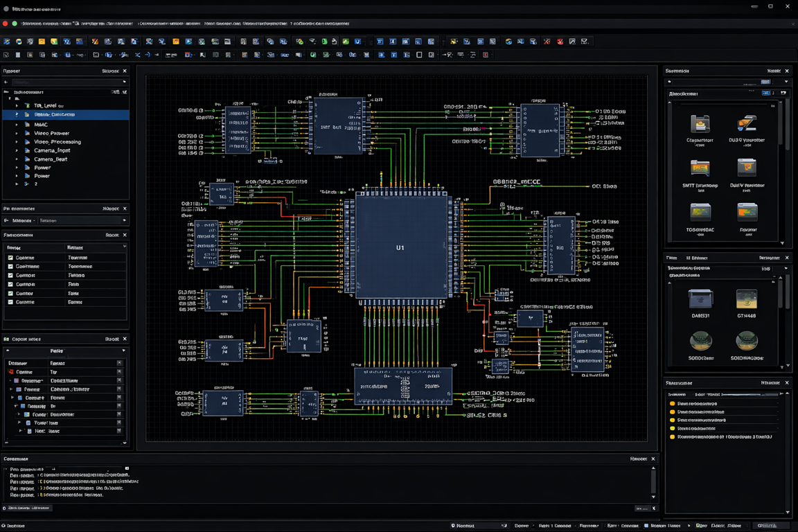Uncheck the third checkbox in the properties list
Viewport: 798px width, 532px height.
click(x=10, y=276)
